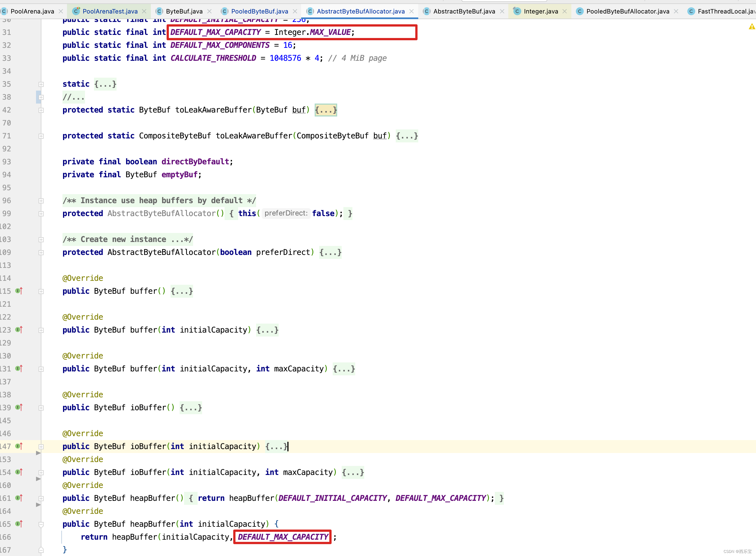756x556 pixels.
Task: Click folded {...} after buffer() method
Action: click(x=182, y=291)
